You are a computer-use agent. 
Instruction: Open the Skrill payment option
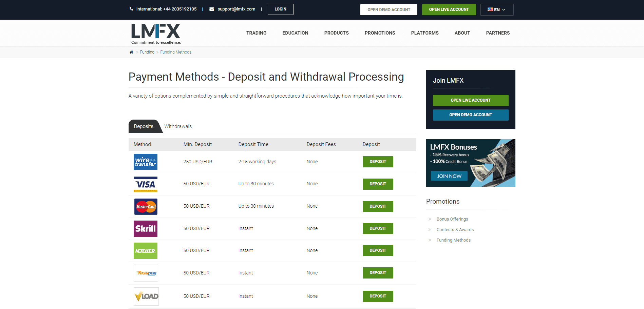point(145,228)
